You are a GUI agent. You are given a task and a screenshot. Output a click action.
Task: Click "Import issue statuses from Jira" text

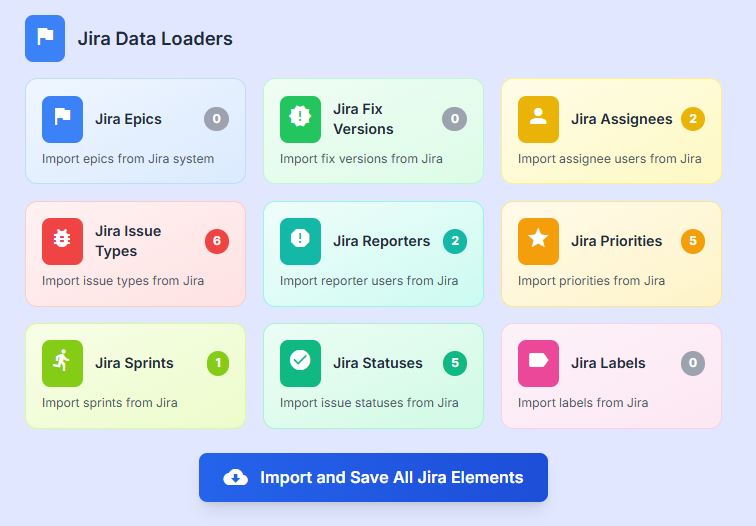[369, 403]
